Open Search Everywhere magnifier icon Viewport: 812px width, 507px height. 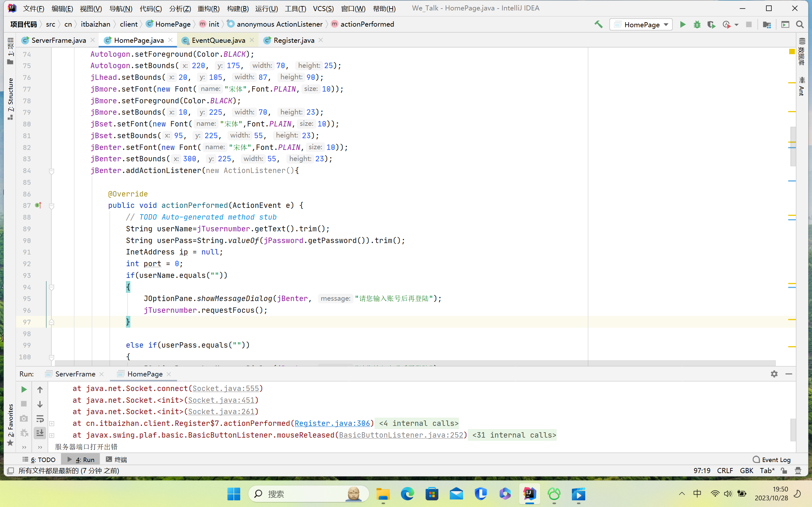tap(800, 24)
